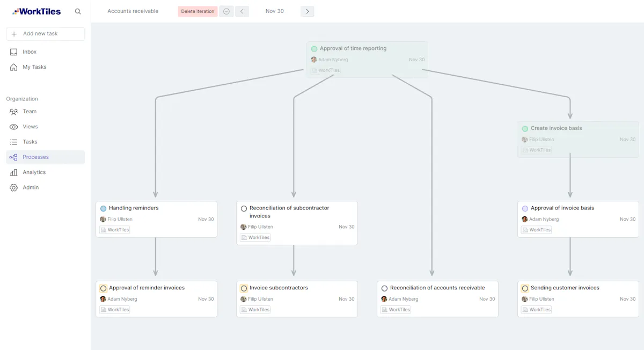Go to next iteration with right chevron
Viewport: 644px width, 350px height.
click(308, 11)
